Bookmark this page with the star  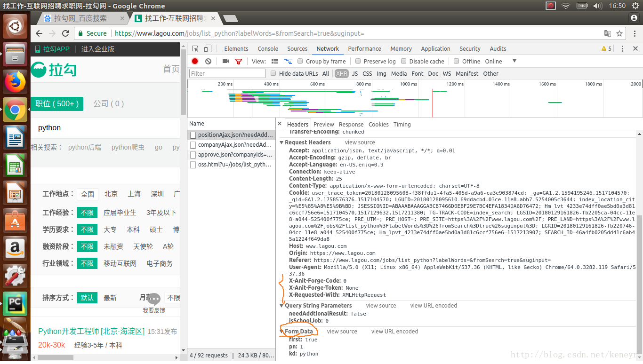[619, 33]
